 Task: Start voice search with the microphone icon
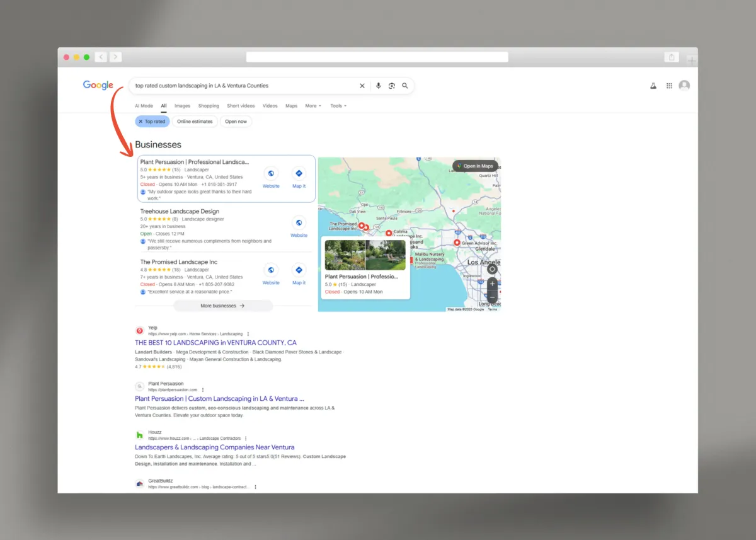click(379, 86)
